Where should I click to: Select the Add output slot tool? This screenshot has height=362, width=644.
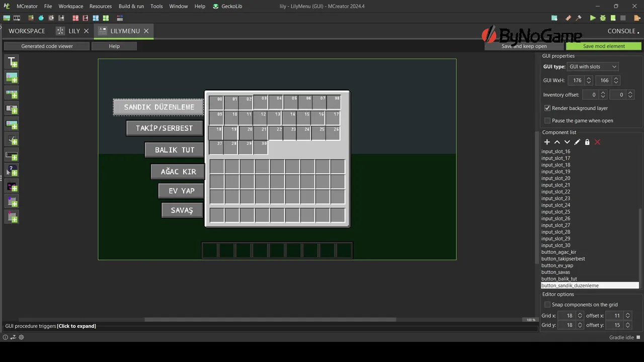(12, 218)
